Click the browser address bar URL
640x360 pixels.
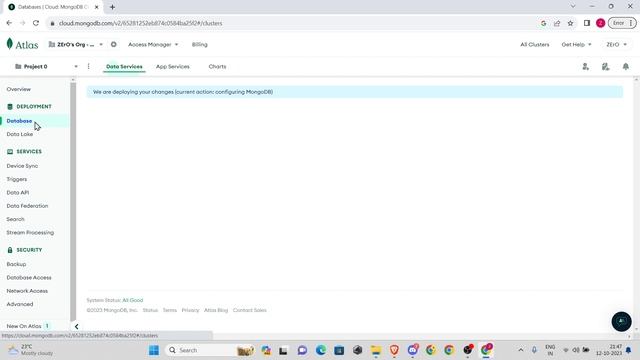click(140, 23)
